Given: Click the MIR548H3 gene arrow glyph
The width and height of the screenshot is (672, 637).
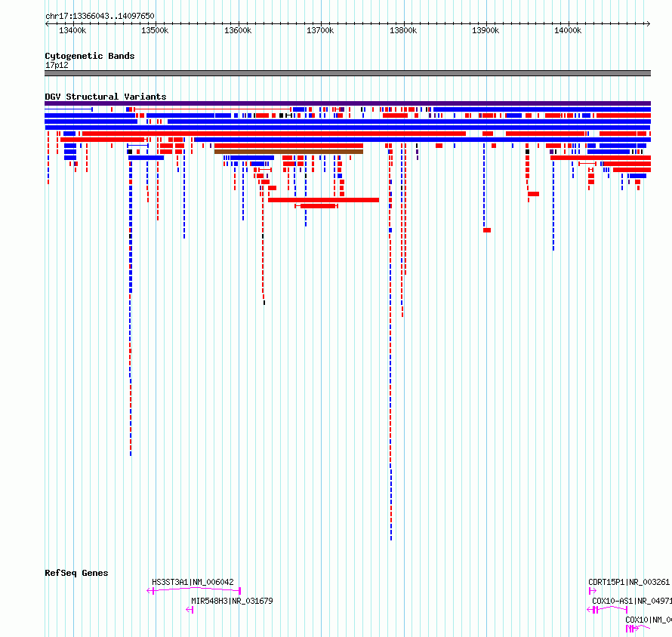Looking at the screenshot, I should 190,610.
